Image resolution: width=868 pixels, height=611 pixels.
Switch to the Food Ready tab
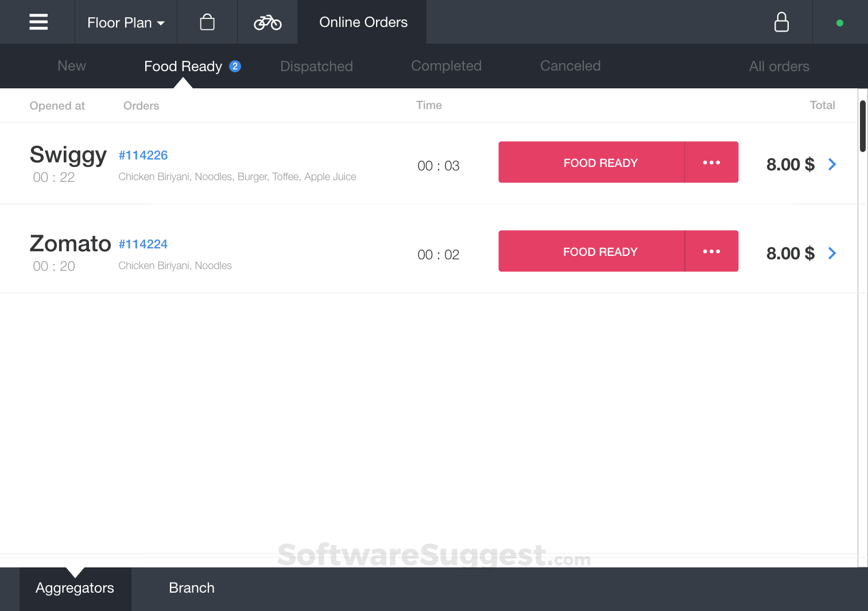[183, 67]
